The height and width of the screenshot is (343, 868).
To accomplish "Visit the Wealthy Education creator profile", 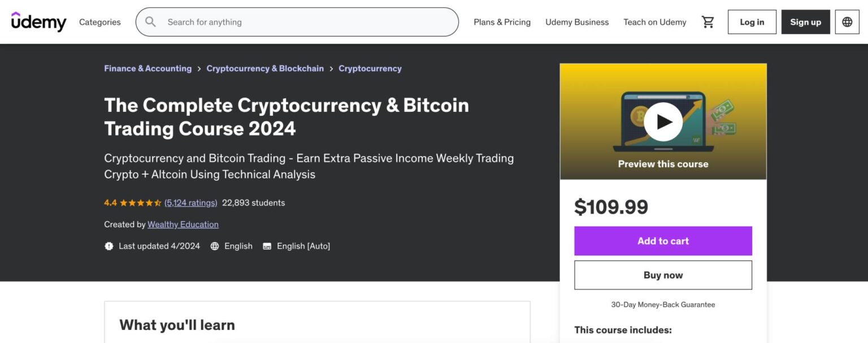I will 183,224.
